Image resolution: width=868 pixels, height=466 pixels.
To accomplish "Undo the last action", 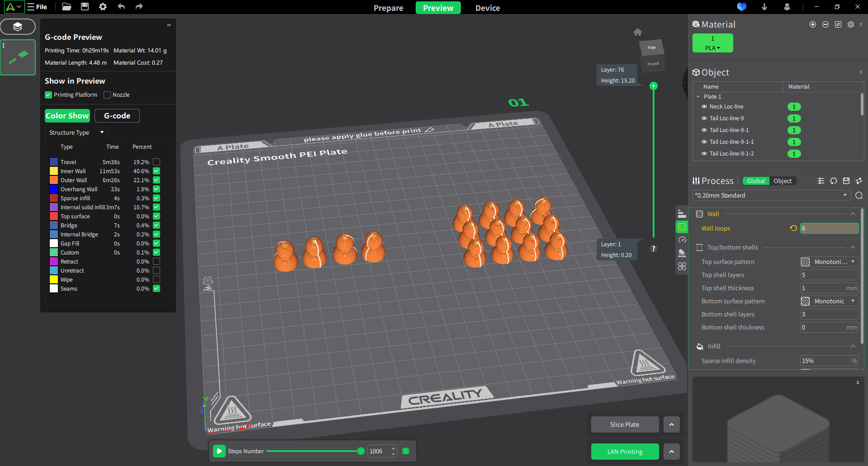I will (121, 7).
